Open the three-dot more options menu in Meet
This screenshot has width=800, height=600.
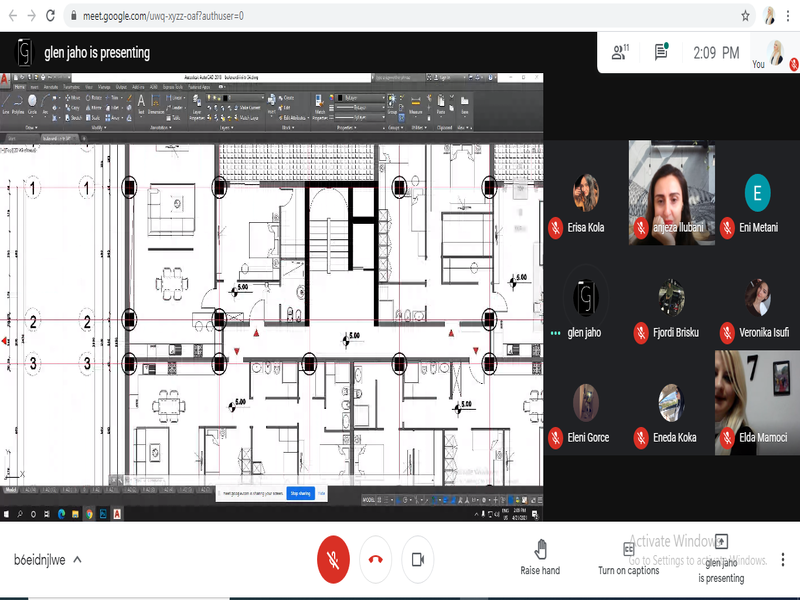point(782,559)
